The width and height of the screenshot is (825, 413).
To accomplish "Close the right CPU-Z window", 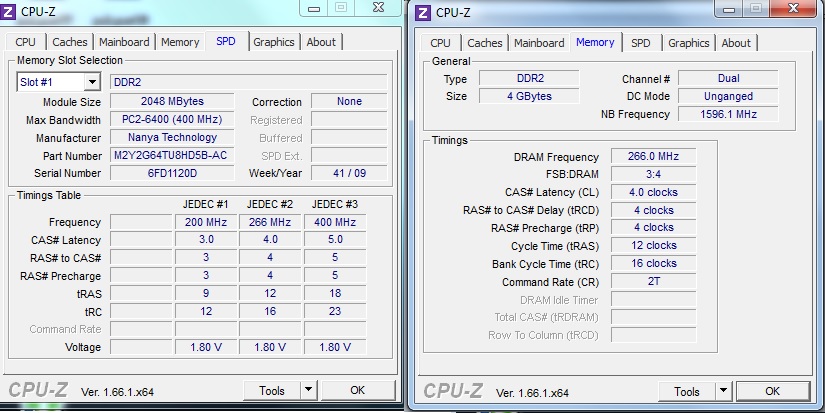I will 793,8.
